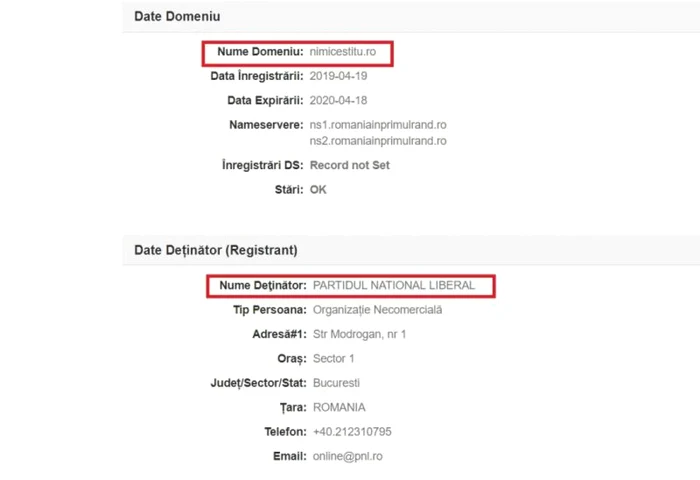The width and height of the screenshot is (700, 480).
Task: Click the OK status value
Action: pos(318,190)
